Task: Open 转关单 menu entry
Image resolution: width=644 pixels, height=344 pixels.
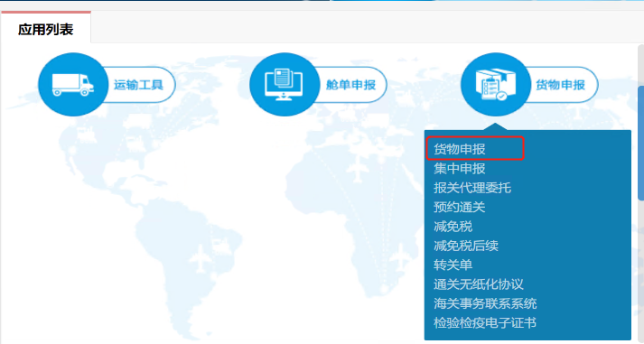Action: [453, 265]
